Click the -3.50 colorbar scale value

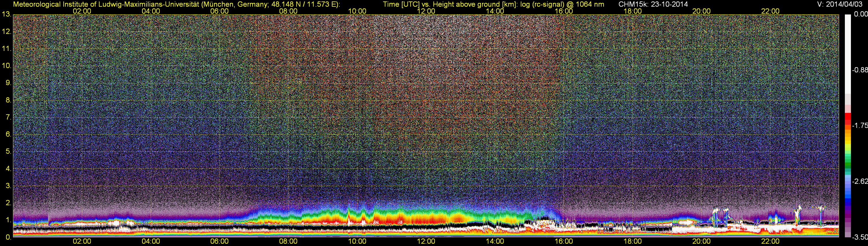pyautogui.click(x=860, y=237)
